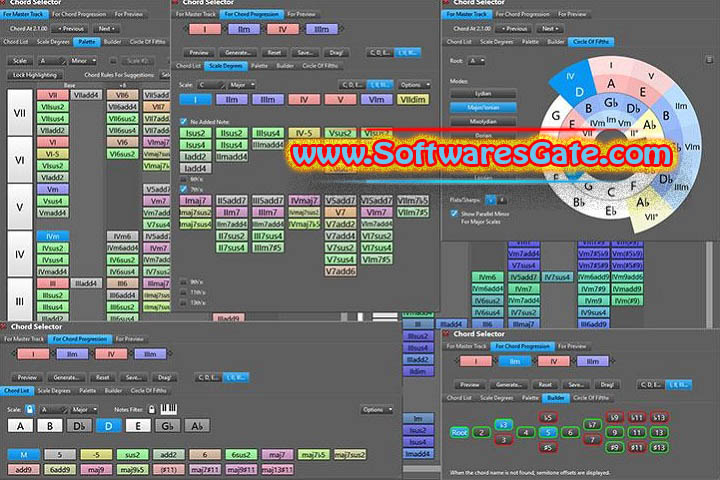Image resolution: width=720 pixels, height=480 pixels.
Task: Select C, D, E... naming in Builder window
Action: (650, 384)
